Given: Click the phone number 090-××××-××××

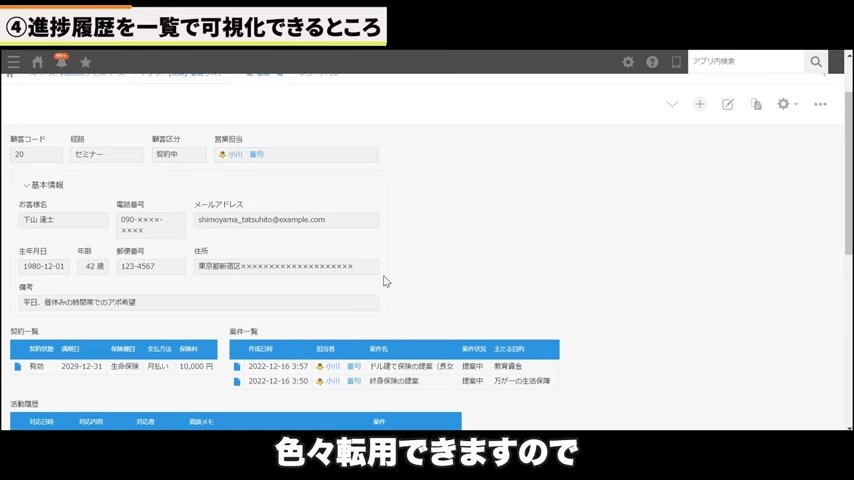Looking at the screenshot, I should (151, 225).
